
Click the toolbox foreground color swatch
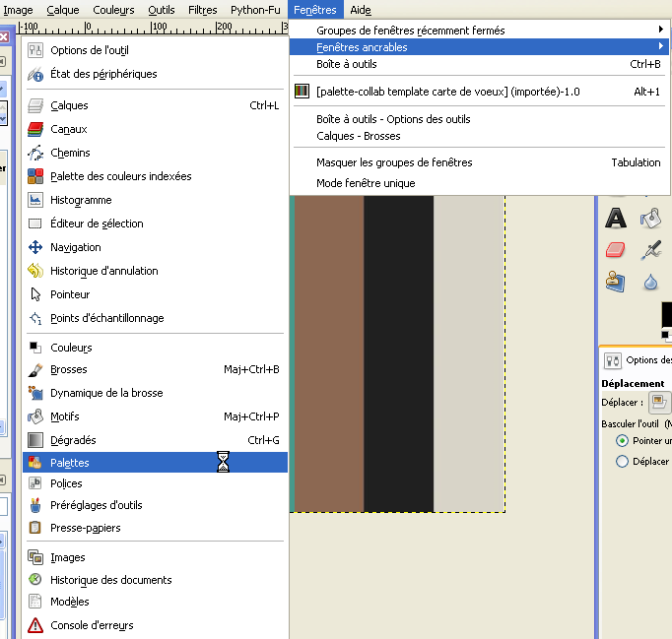(667, 315)
